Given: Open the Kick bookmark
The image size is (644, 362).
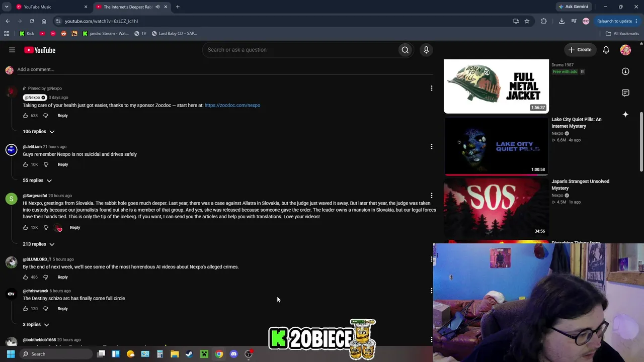Looking at the screenshot, I should 27,34.
